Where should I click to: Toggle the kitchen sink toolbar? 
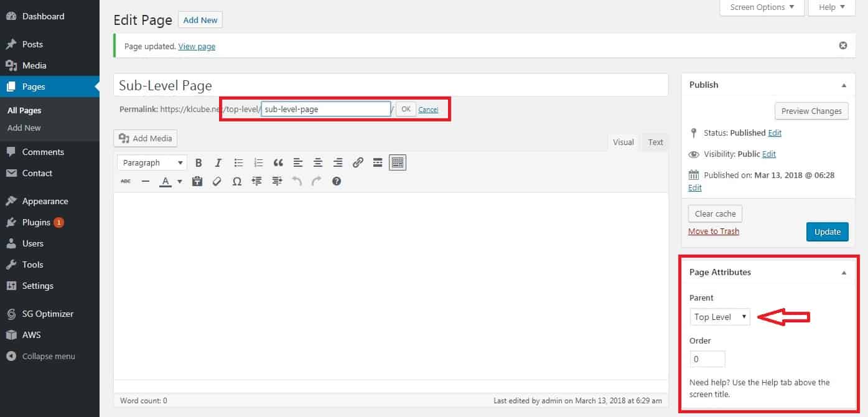[x=398, y=162]
